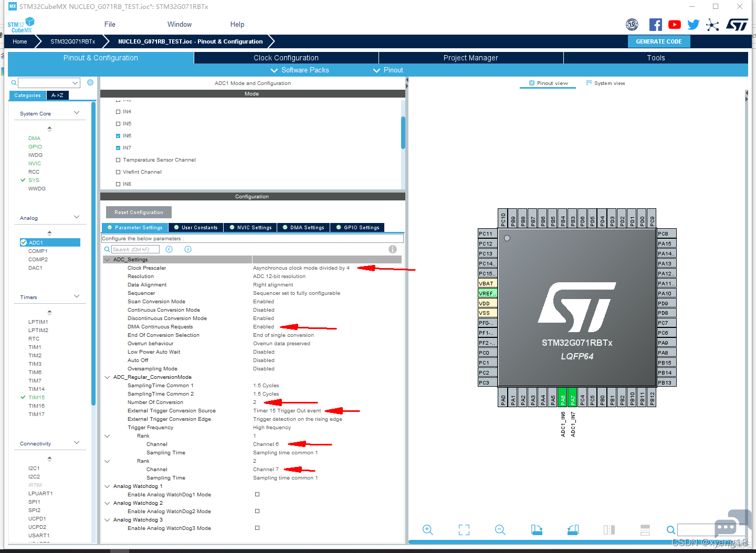Image resolution: width=756 pixels, height=553 pixels.
Task: Switch to the Project Manager tab
Action: click(x=471, y=58)
